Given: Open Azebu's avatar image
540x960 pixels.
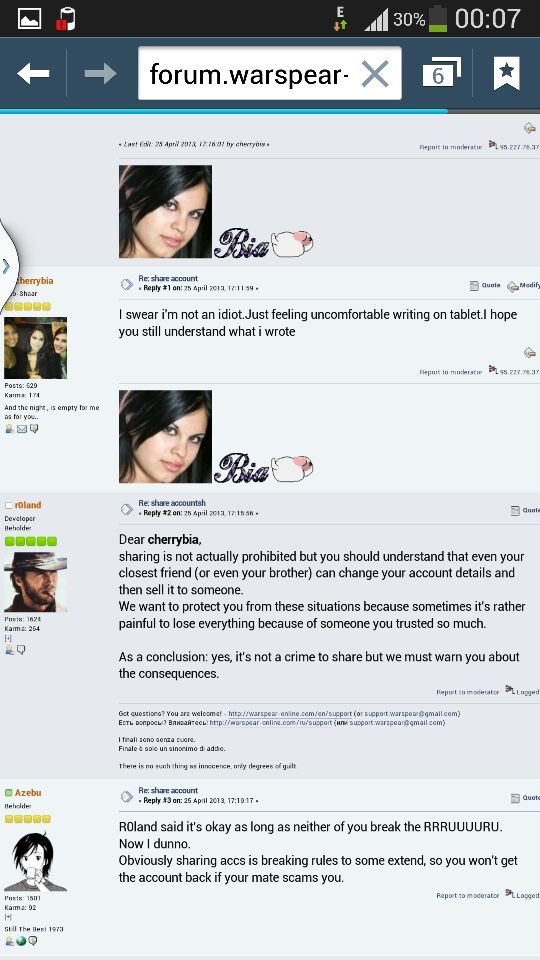Looking at the screenshot, I should [36, 861].
